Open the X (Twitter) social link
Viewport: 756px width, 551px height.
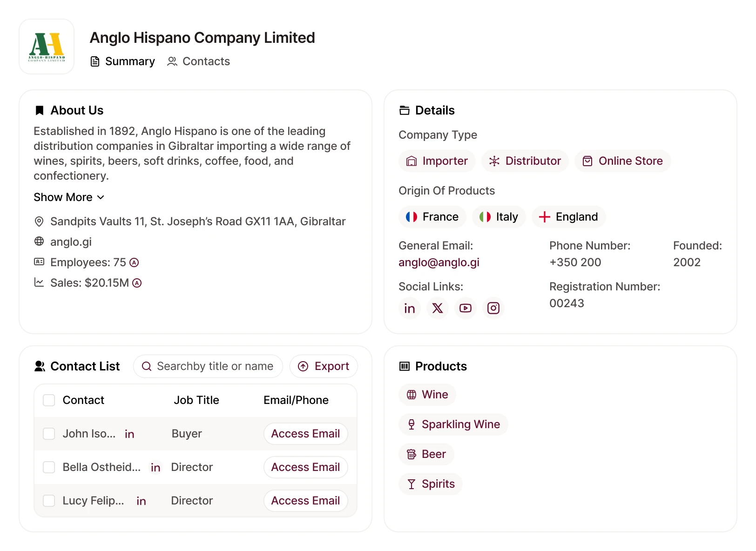tap(438, 308)
